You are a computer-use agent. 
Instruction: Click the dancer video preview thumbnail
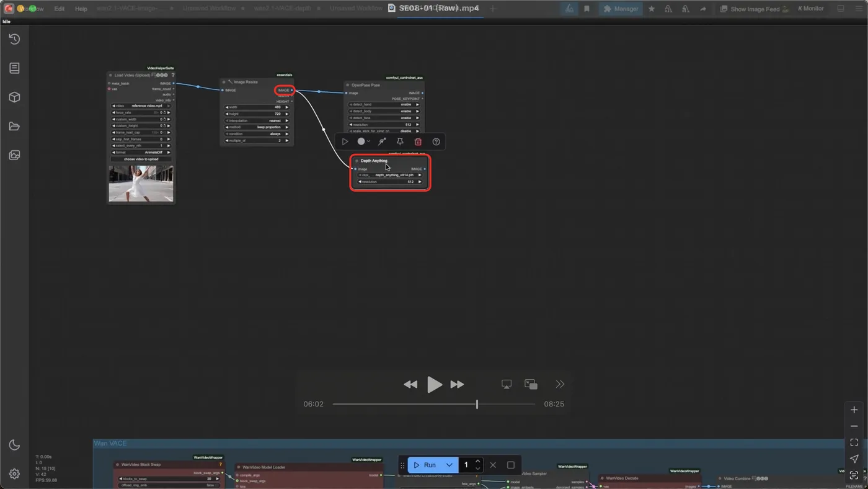tap(141, 183)
